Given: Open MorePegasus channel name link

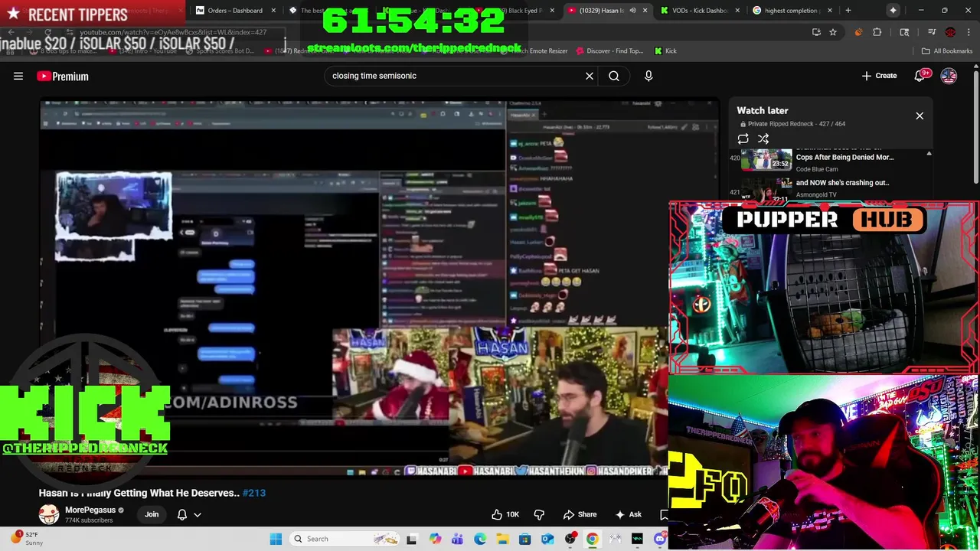Looking at the screenshot, I should click(x=90, y=510).
